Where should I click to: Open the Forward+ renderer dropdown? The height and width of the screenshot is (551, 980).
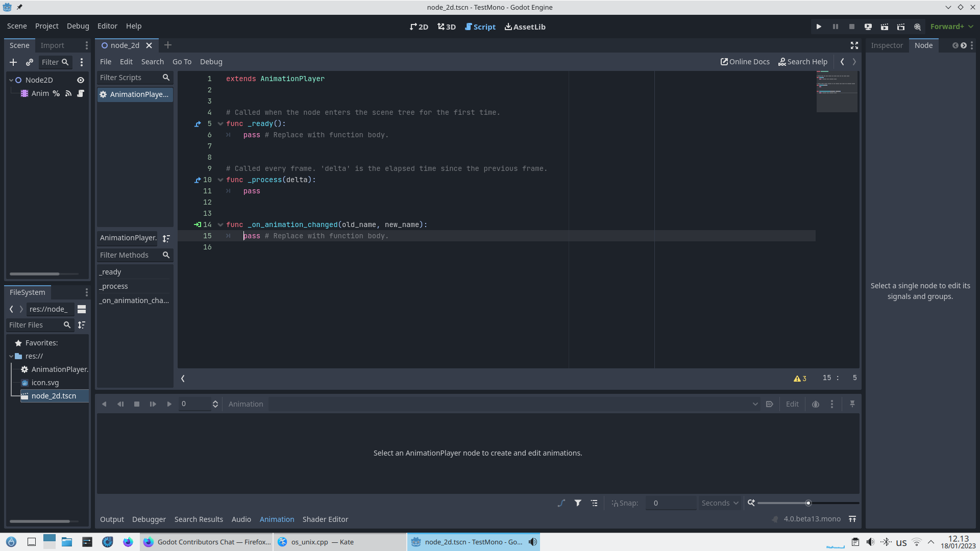coord(951,26)
